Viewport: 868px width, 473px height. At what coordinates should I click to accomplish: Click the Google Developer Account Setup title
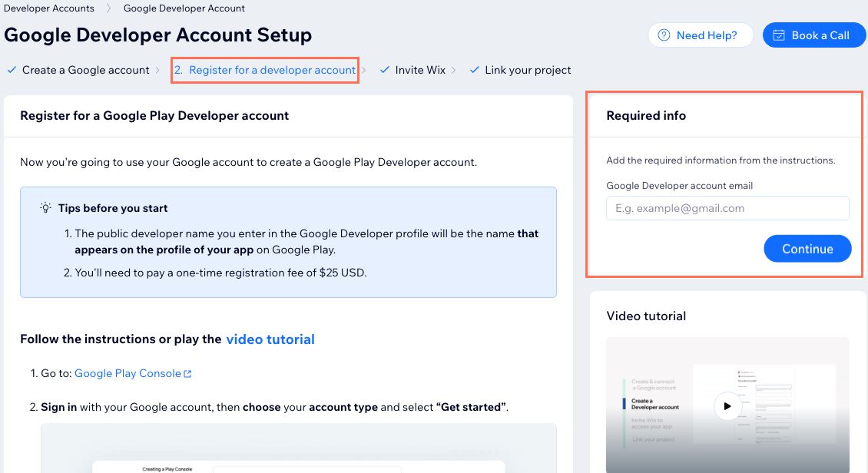click(157, 35)
